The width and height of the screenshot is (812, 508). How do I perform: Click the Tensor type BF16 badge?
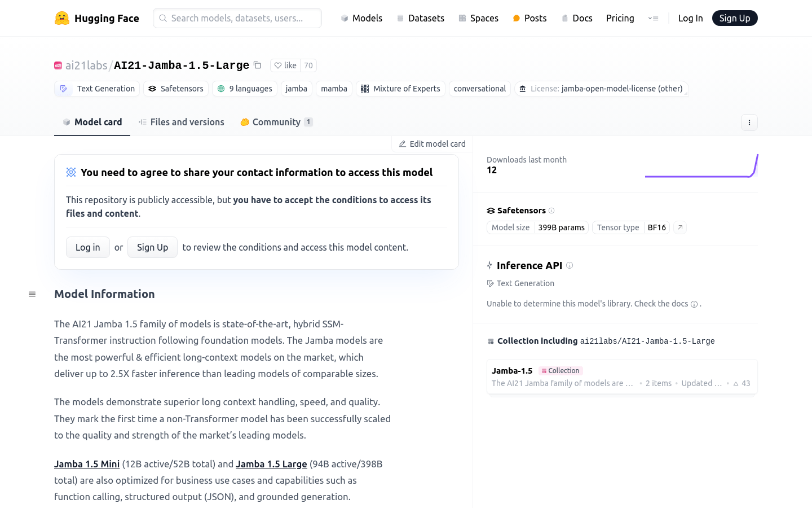(631, 227)
